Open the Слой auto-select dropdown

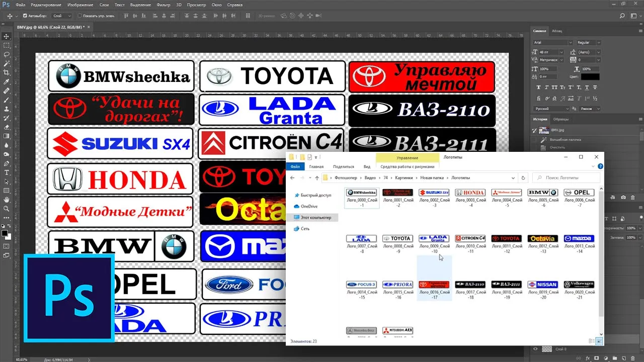(61, 16)
